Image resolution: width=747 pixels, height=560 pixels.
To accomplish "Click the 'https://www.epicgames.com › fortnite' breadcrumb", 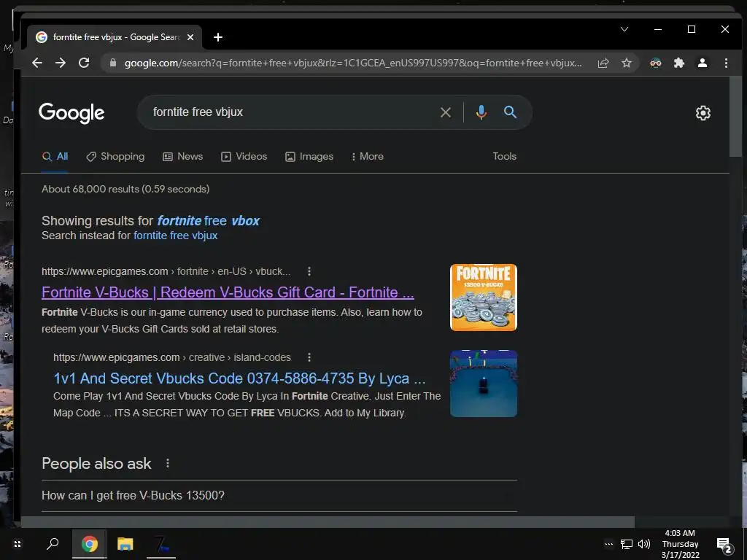I will point(166,271).
